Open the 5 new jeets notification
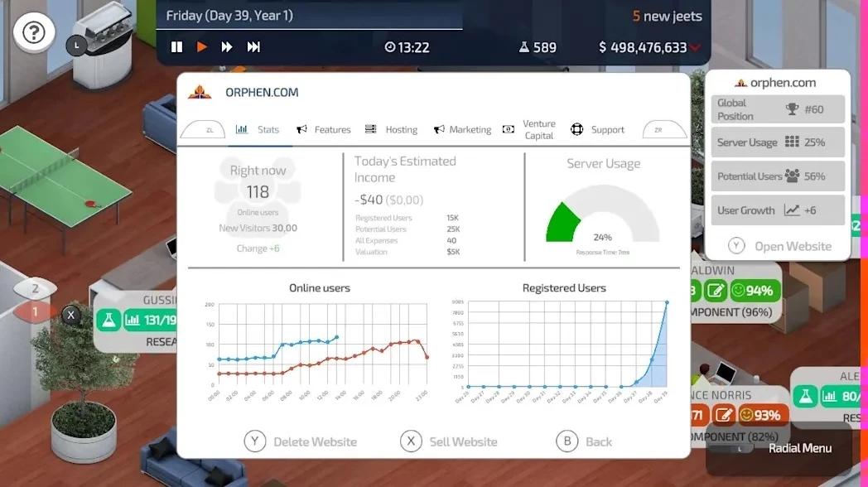The image size is (868, 487). [667, 16]
